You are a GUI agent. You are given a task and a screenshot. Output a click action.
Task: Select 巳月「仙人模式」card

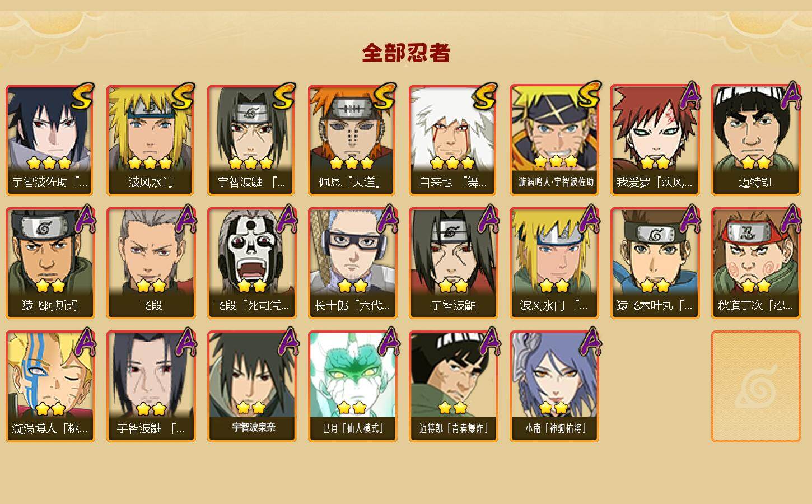coord(352,386)
